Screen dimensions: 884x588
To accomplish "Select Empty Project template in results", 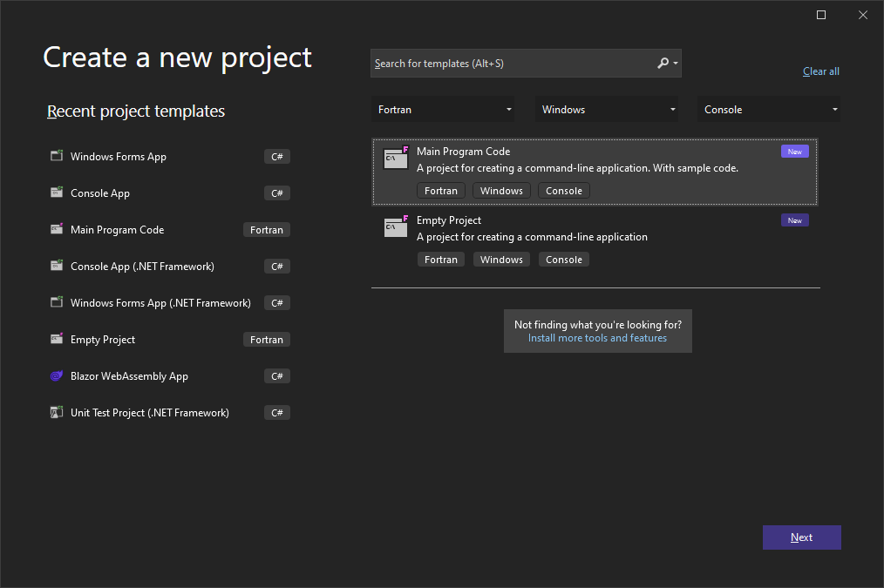I will [x=595, y=240].
